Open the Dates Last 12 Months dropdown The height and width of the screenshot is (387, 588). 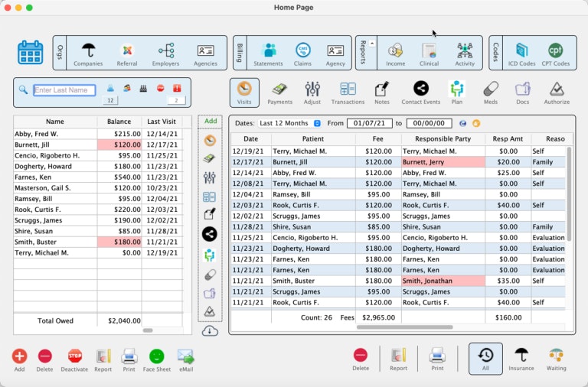click(x=290, y=123)
